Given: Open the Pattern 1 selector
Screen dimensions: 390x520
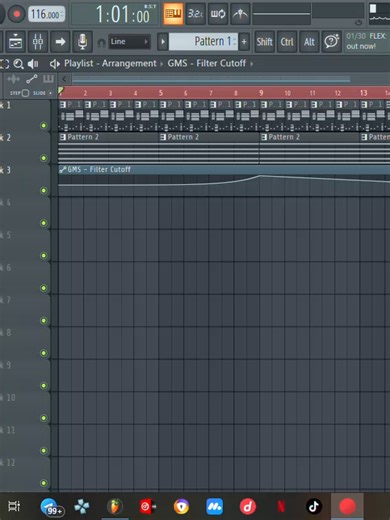Looking at the screenshot, I should (203, 42).
